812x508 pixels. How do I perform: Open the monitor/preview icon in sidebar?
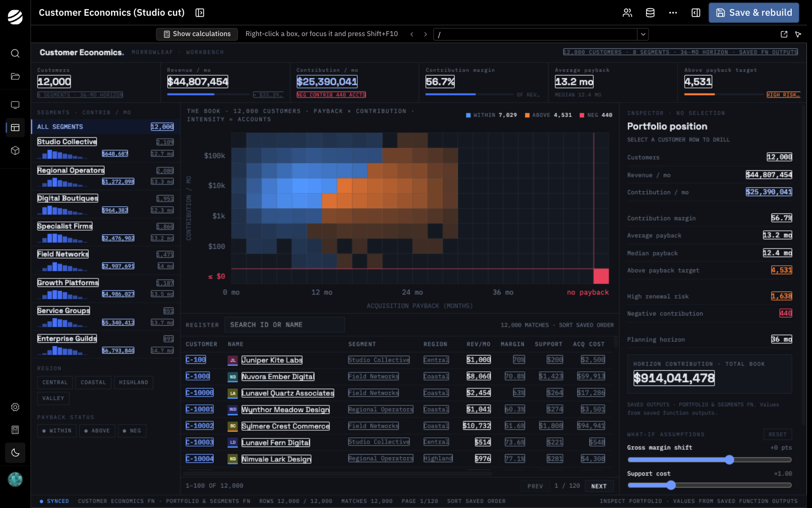click(15, 105)
